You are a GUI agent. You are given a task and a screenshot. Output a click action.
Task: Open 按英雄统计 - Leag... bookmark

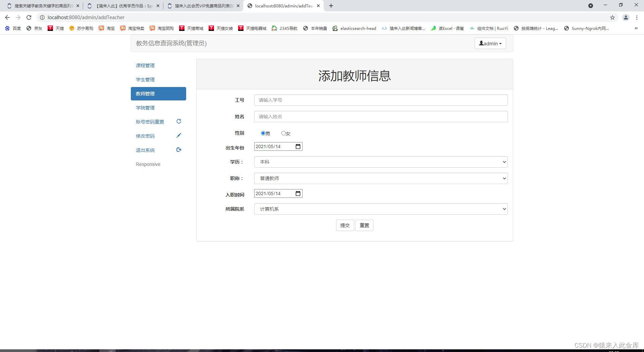click(x=536, y=28)
